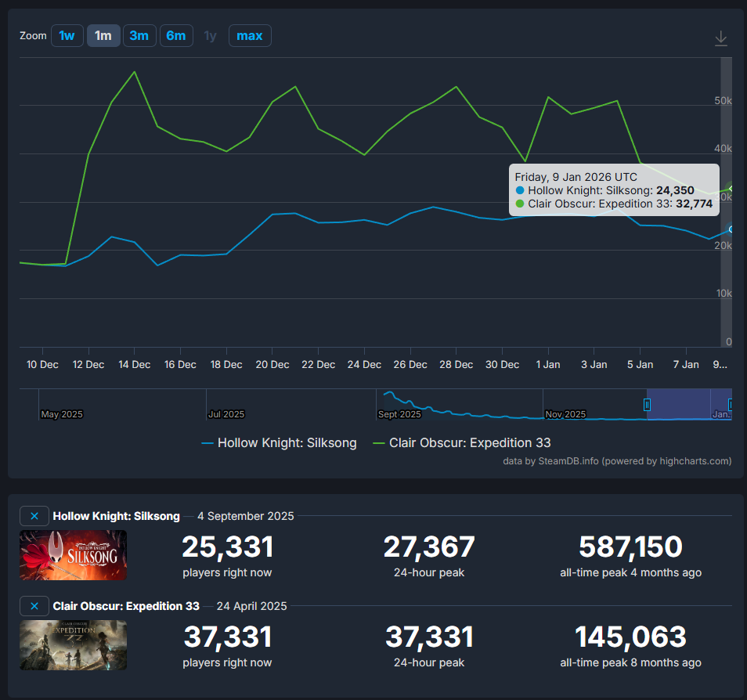Click Silksong's 25,331 players right now

coord(228,547)
